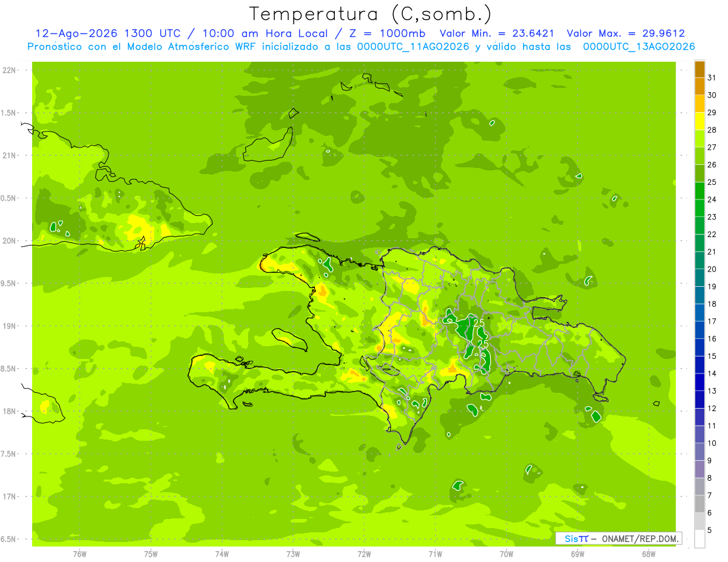Click the color bar label "10"

point(712,443)
